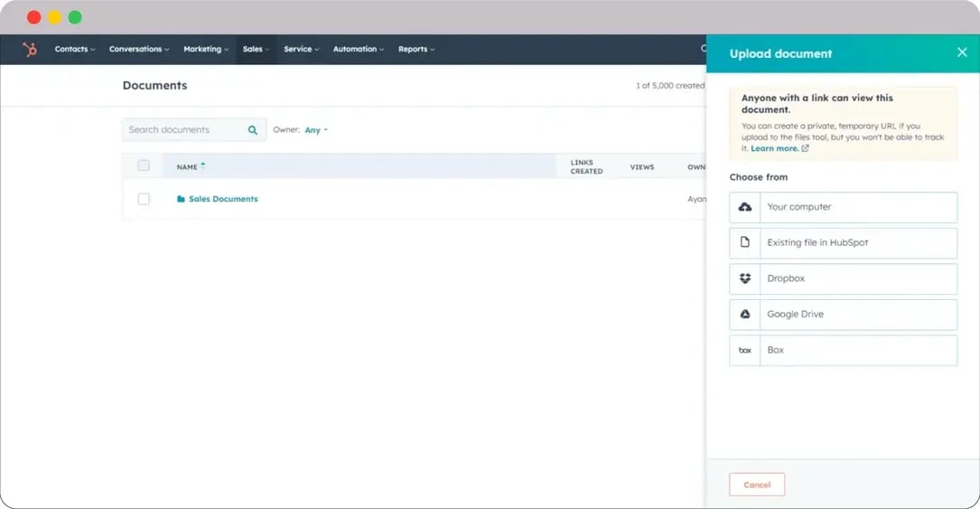Click the folder icon beside Sales Documents
Image resolution: width=980 pixels, height=509 pixels.
181,199
